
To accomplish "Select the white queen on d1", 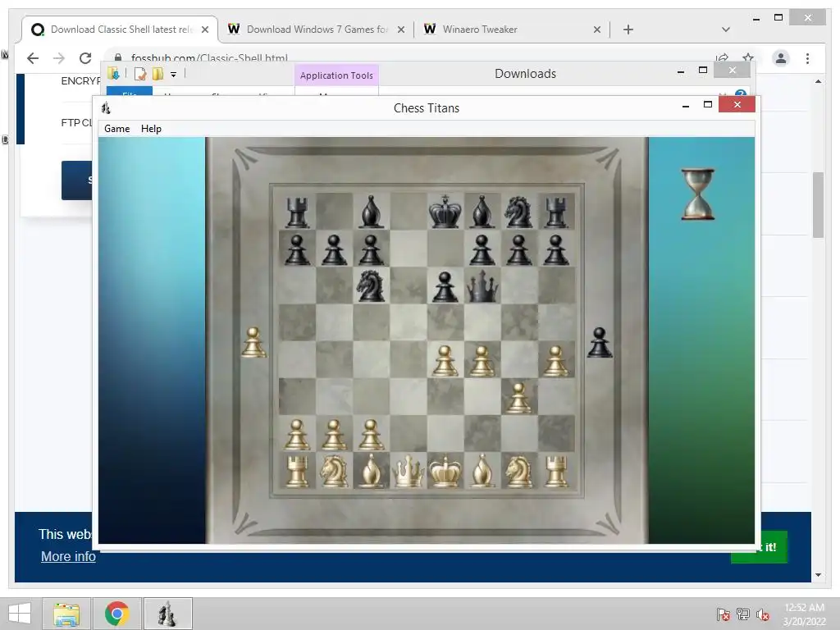I will [x=409, y=471].
